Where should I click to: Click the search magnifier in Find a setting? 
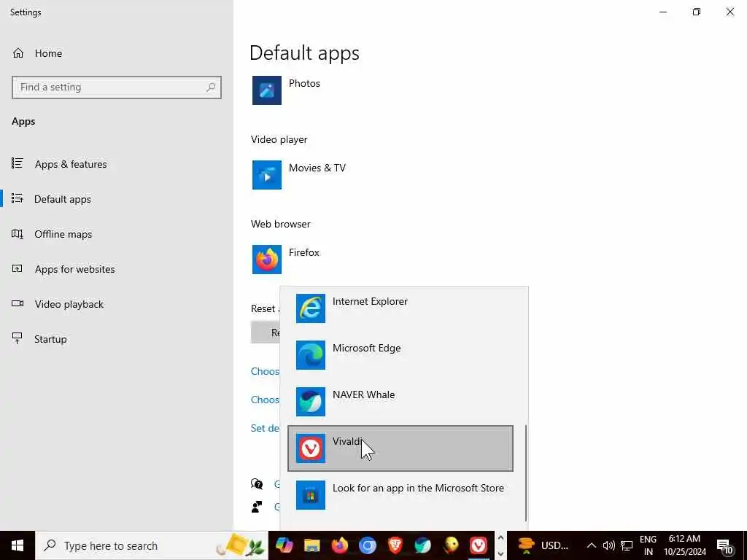coord(211,87)
